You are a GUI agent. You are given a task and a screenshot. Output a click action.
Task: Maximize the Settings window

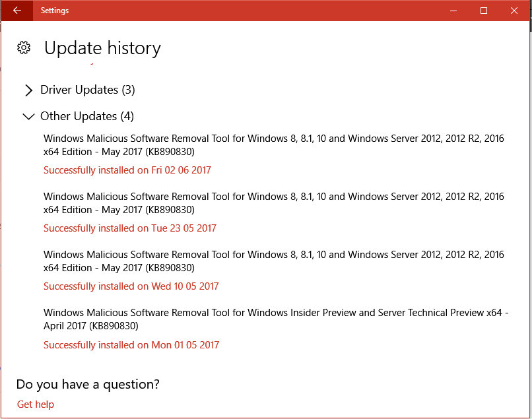(x=484, y=11)
